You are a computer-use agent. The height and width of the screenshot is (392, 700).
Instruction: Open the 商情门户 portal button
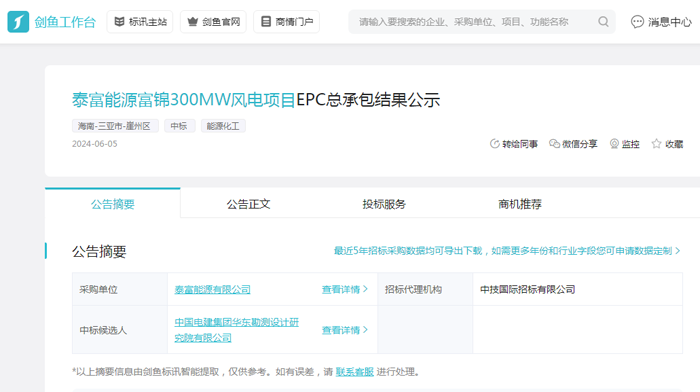287,21
